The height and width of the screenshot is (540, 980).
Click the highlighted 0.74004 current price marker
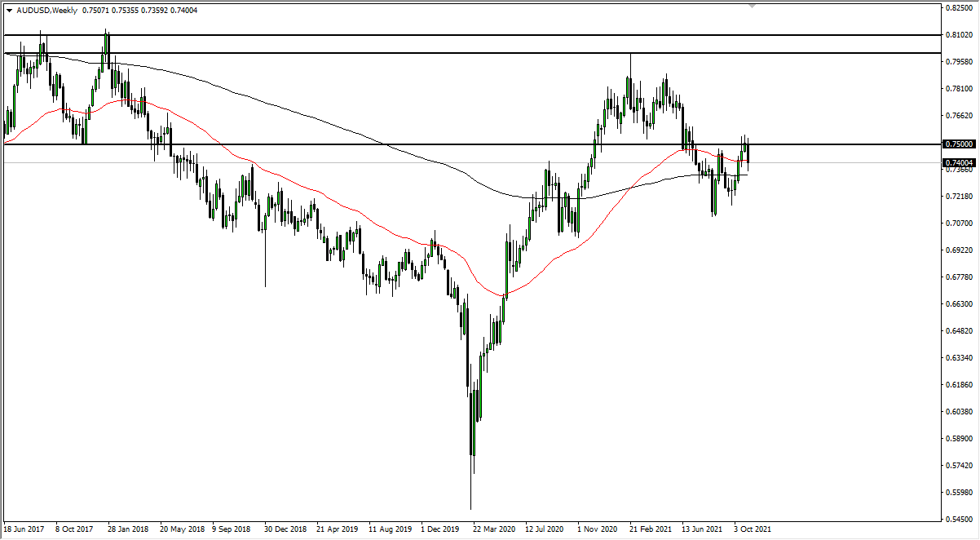[x=959, y=162]
